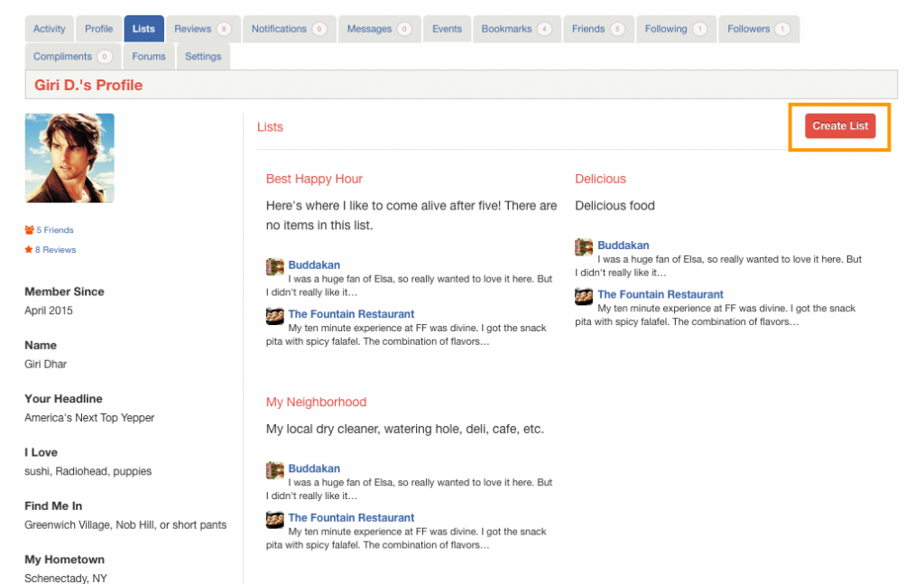This screenshot has height=584, width=924.
Task: Open the Compliments tab
Action: [x=73, y=57]
